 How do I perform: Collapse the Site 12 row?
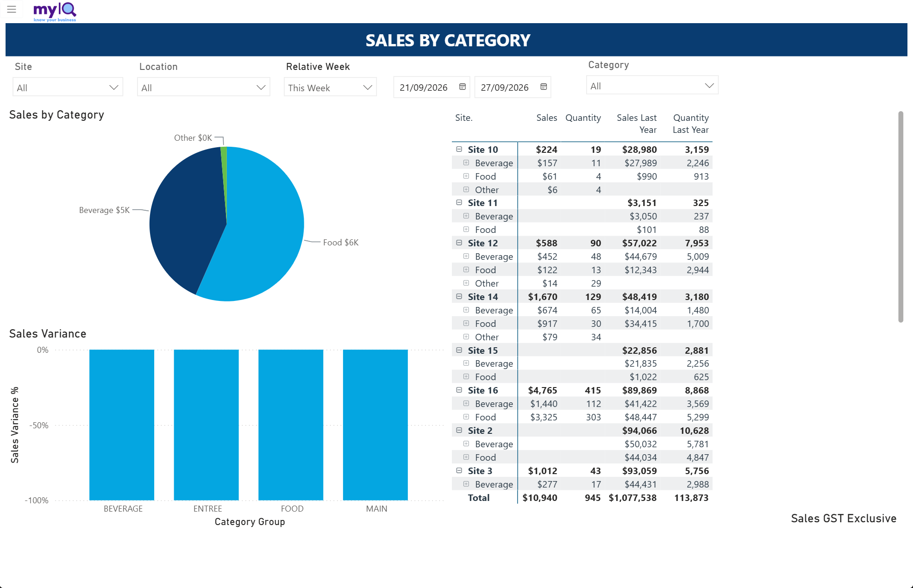pos(459,243)
